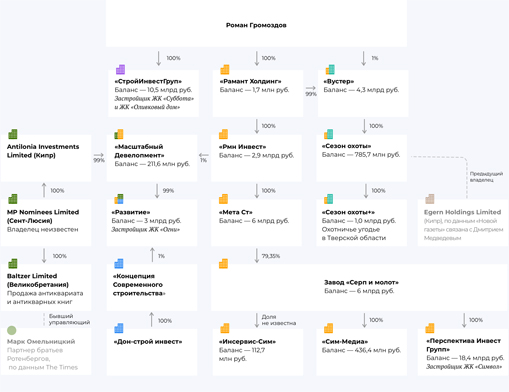Image resolution: width=509 pixels, height=392 pixels.
Task: Open the «Мета Ст» company card
Action: [x=256, y=223]
